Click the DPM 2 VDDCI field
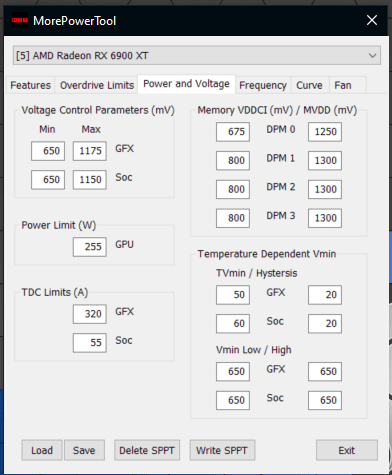The height and width of the screenshot is (475, 392). tap(233, 189)
